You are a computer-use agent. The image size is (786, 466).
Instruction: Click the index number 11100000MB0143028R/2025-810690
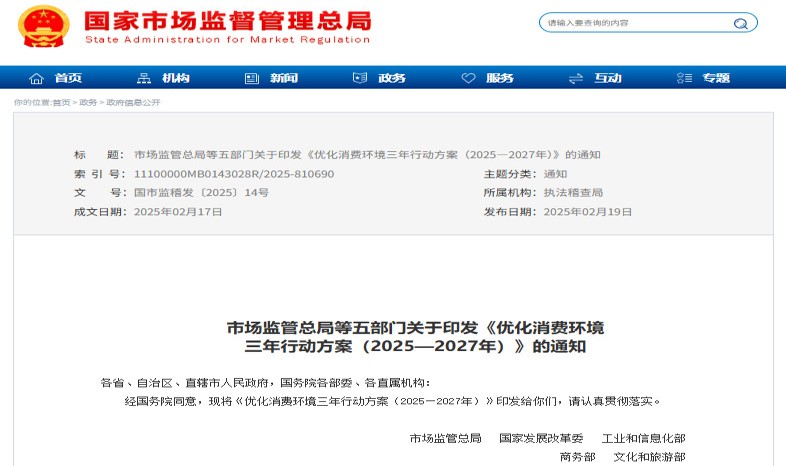click(234, 174)
